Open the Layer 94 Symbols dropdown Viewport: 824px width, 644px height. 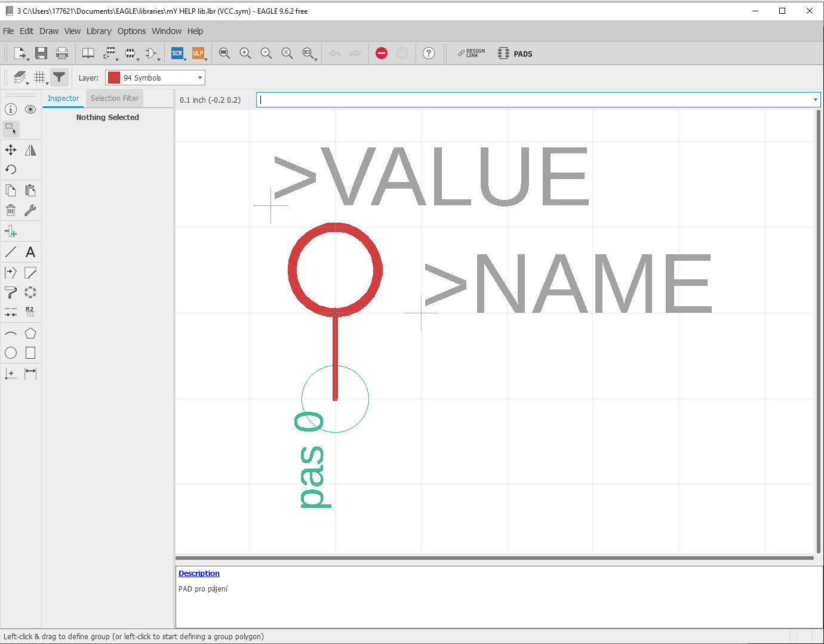[x=155, y=78]
